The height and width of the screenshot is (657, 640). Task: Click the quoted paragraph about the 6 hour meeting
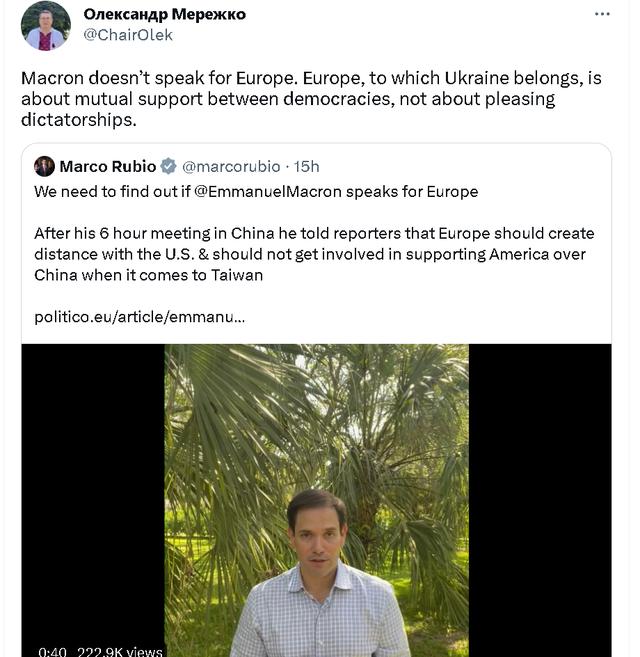(x=309, y=254)
